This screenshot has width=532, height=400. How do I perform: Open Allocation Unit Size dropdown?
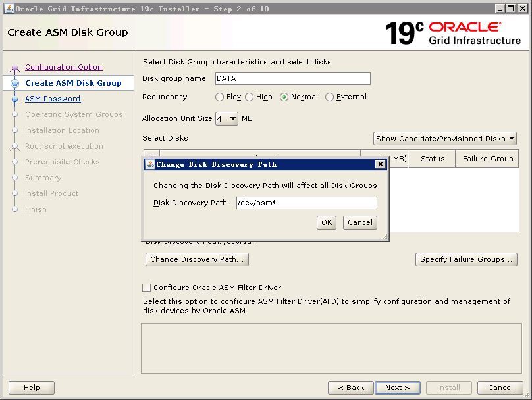226,118
